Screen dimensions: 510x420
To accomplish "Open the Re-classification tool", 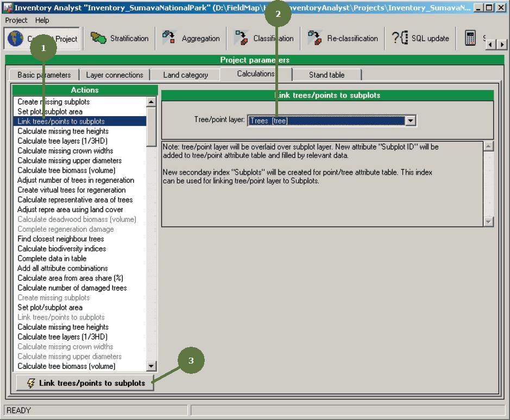I will (x=315, y=39).
